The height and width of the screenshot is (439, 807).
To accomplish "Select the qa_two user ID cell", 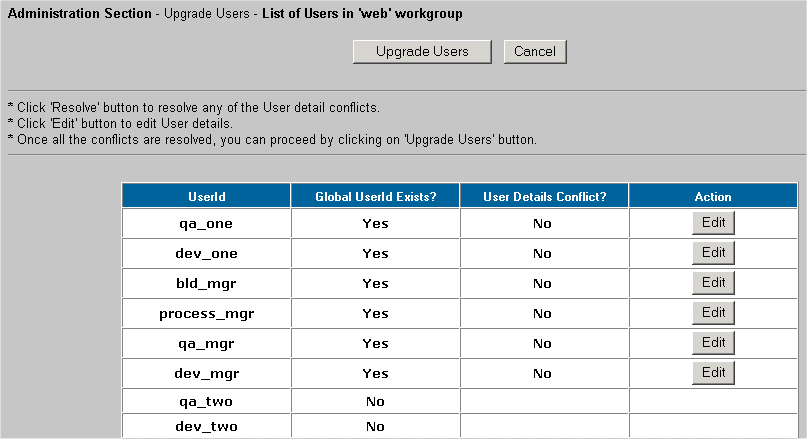I will pos(206,402).
